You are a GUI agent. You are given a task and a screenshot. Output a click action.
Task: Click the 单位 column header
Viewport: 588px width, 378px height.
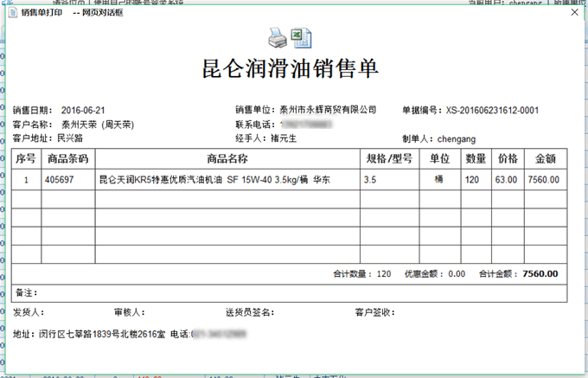[x=439, y=159]
